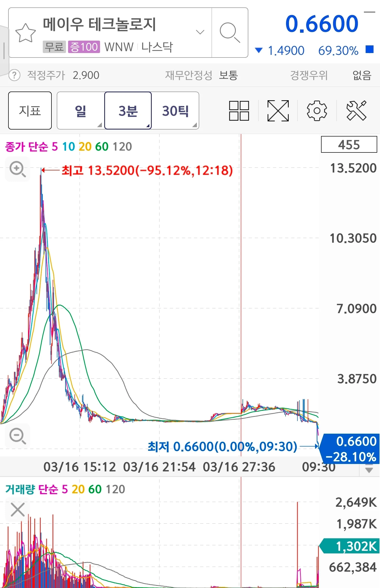Close the volume panel with X

tap(18, 509)
